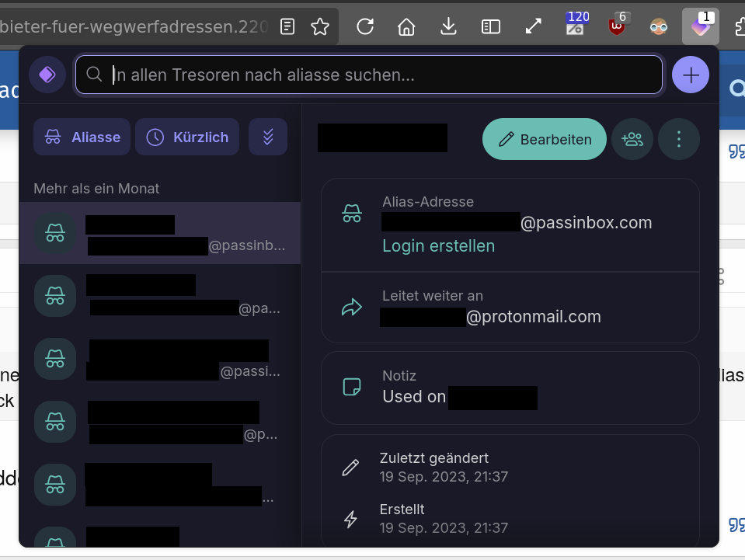745x560 pixels.
Task: Select the first alias under Mehr als ein Monat
Action: pyautogui.click(x=160, y=233)
